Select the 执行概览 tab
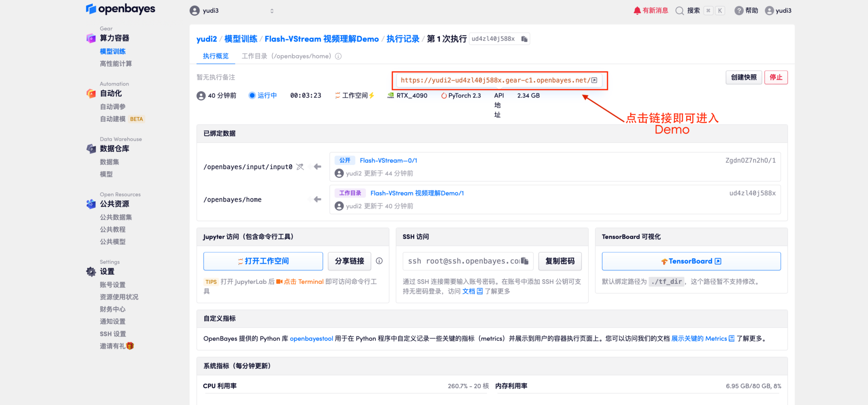The height and width of the screenshot is (405, 868). click(x=215, y=56)
